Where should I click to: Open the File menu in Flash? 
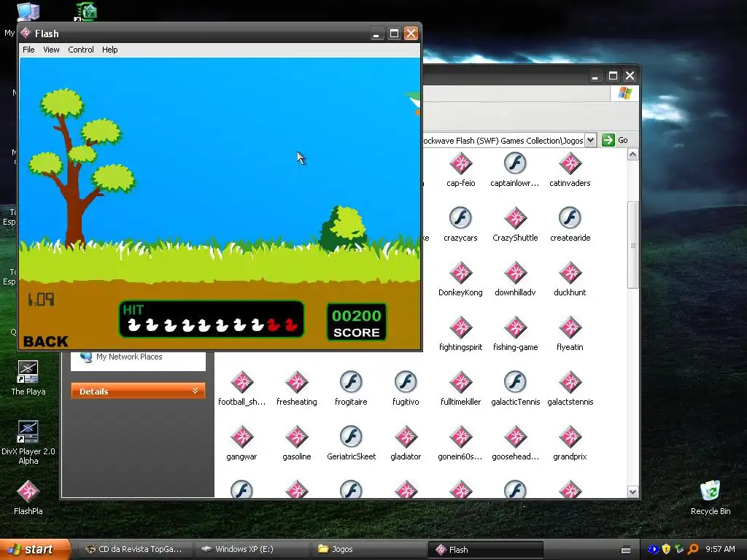point(28,50)
